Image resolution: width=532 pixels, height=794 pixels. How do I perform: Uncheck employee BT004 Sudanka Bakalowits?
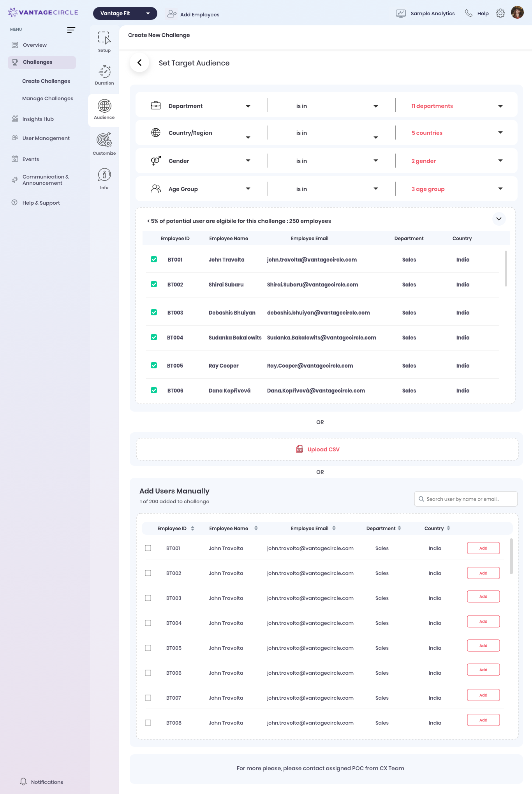coord(154,338)
